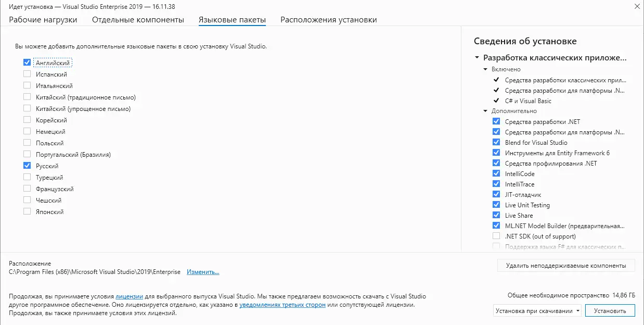Collapse the Дополнительно group
The width and height of the screenshot is (644, 325).
pyautogui.click(x=486, y=111)
